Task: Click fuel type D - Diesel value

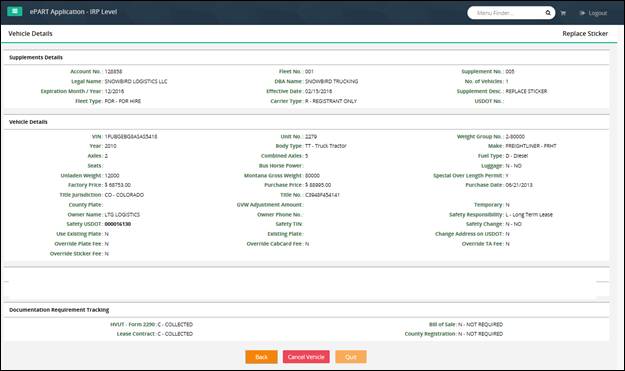Action: (x=517, y=156)
